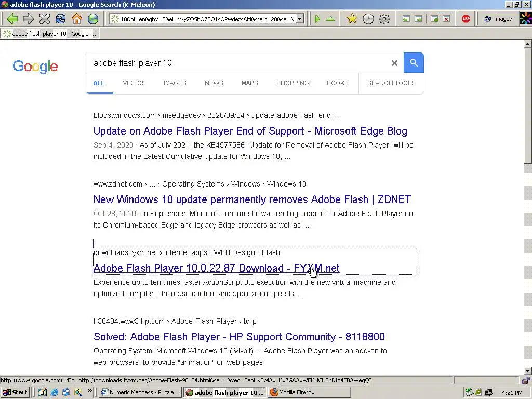The image size is (532, 399).
Task: Expand quick launch overflow chevron
Action: [89, 391]
